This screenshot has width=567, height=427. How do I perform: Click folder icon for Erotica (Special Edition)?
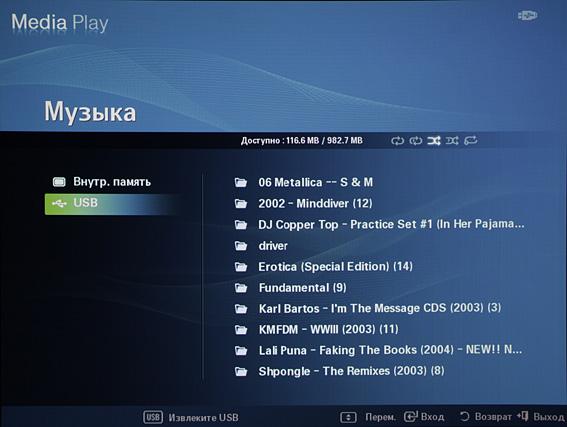[241, 267]
